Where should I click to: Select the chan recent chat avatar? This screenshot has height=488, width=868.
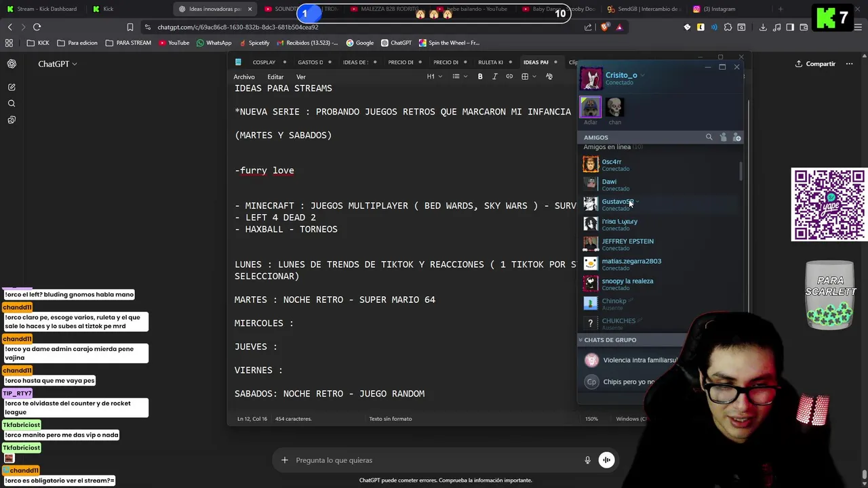coord(614,108)
